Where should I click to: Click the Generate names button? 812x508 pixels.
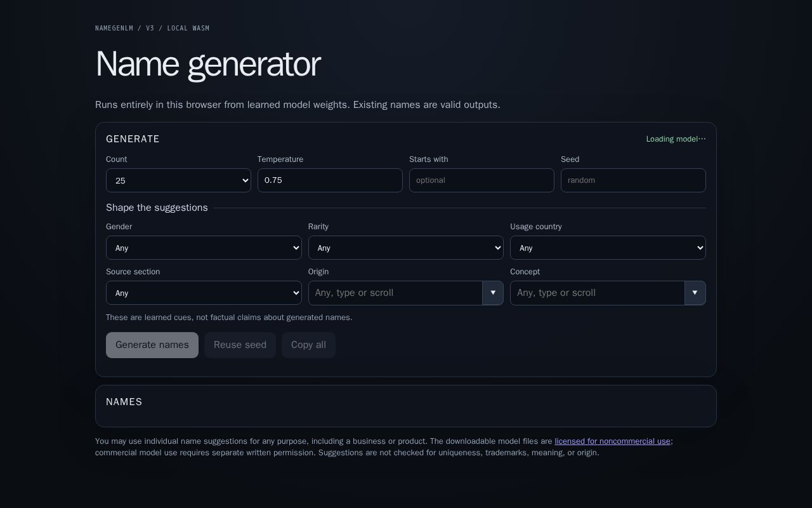[x=152, y=345]
